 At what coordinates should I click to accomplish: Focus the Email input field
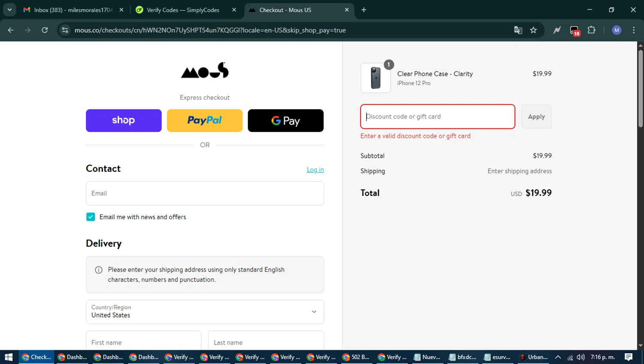pos(205,193)
